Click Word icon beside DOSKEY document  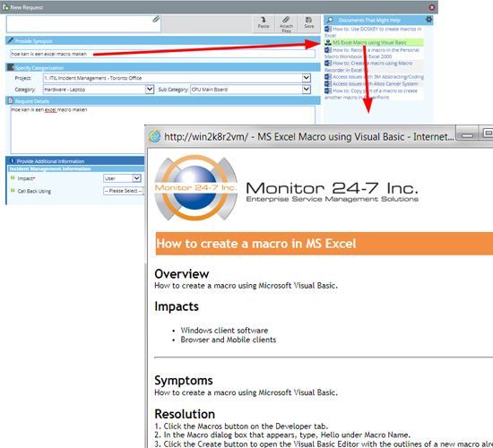[x=328, y=29]
